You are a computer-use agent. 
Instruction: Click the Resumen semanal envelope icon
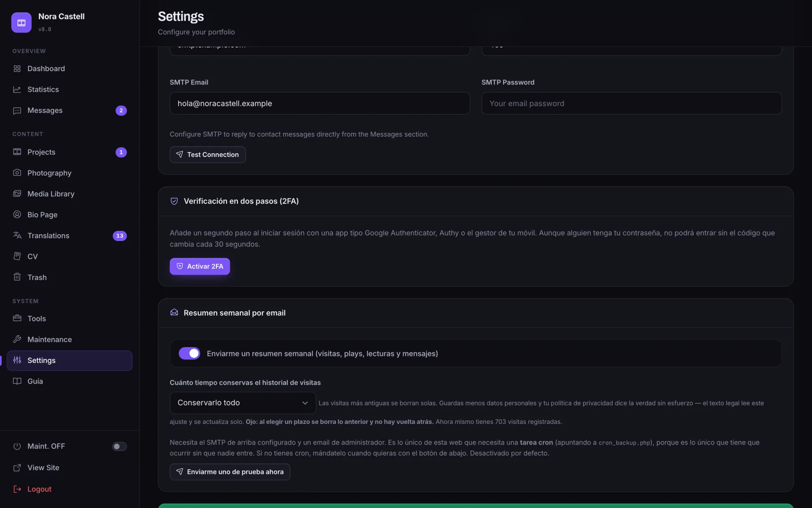pos(174,313)
